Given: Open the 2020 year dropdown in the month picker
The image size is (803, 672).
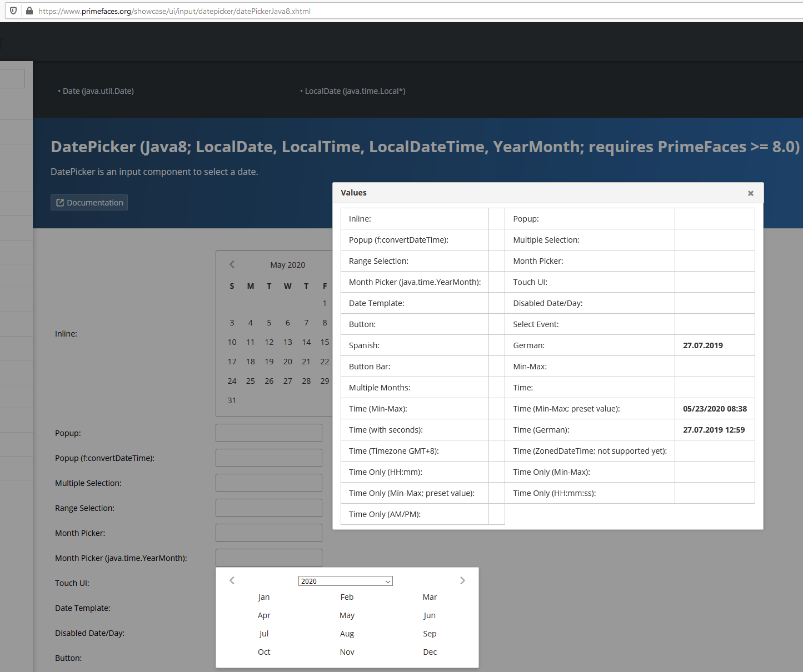Looking at the screenshot, I should coord(345,580).
